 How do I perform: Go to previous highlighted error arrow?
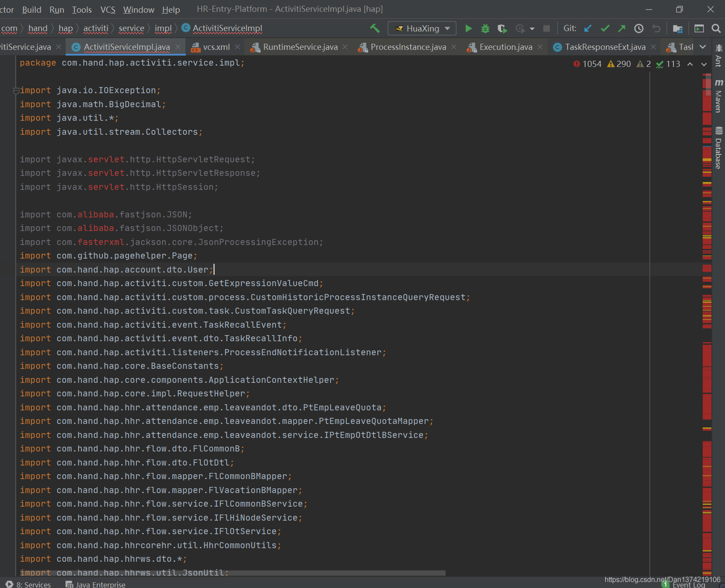[x=690, y=64]
